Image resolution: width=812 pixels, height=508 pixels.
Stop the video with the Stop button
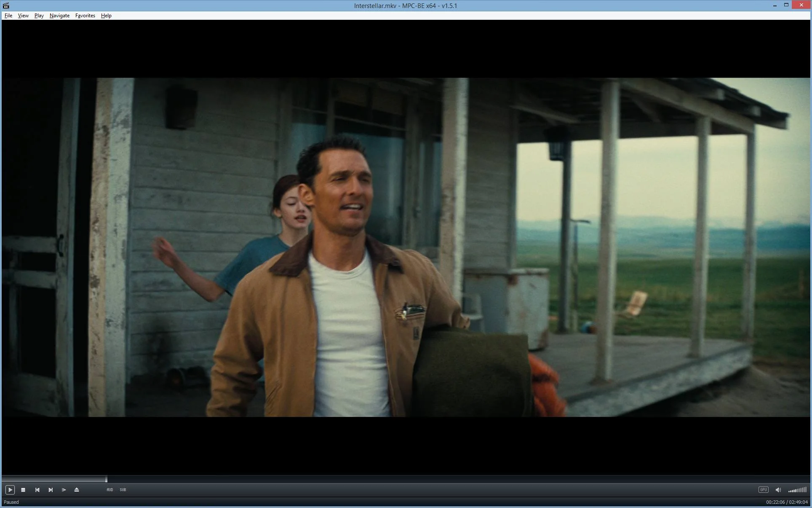click(x=23, y=489)
